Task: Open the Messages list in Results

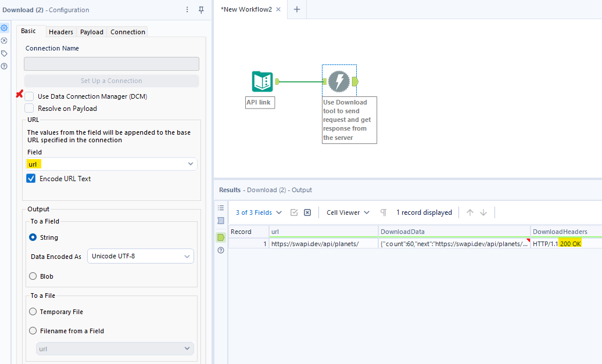Action: [x=221, y=208]
